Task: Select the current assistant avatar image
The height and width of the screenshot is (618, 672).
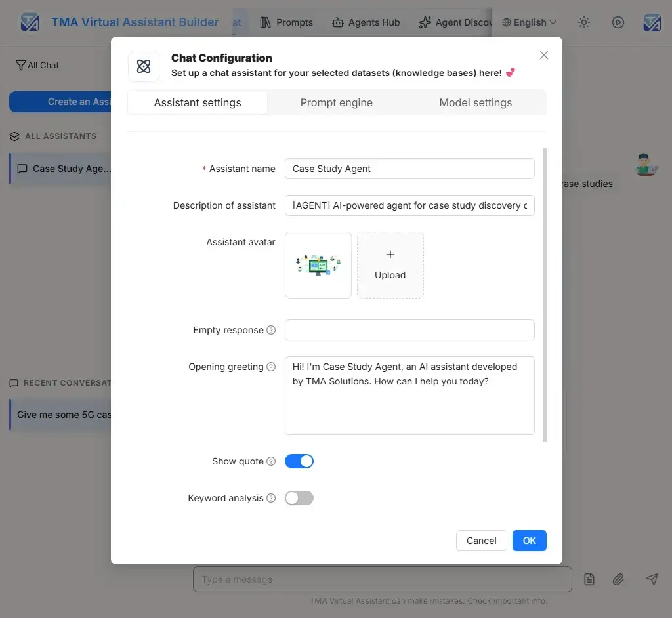Action: click(318, 265)
